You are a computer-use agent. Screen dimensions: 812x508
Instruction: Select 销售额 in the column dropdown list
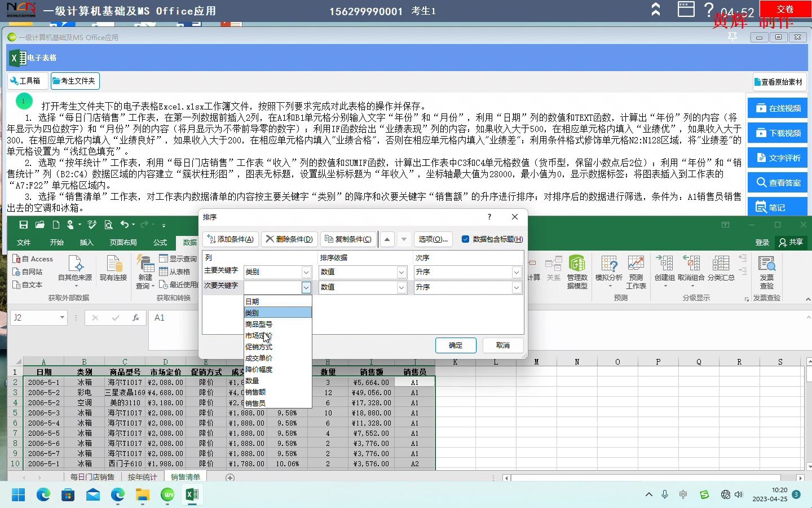[277, 392]
